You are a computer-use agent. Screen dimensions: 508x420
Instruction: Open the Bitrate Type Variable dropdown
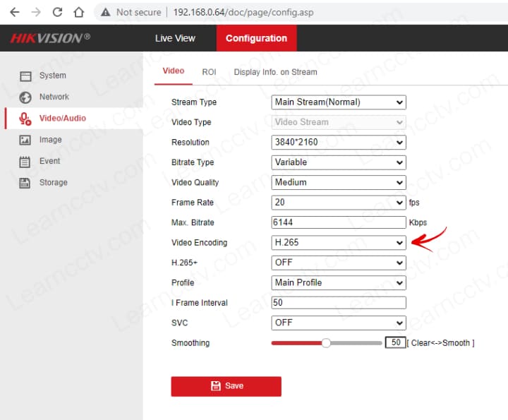(339, 162)
